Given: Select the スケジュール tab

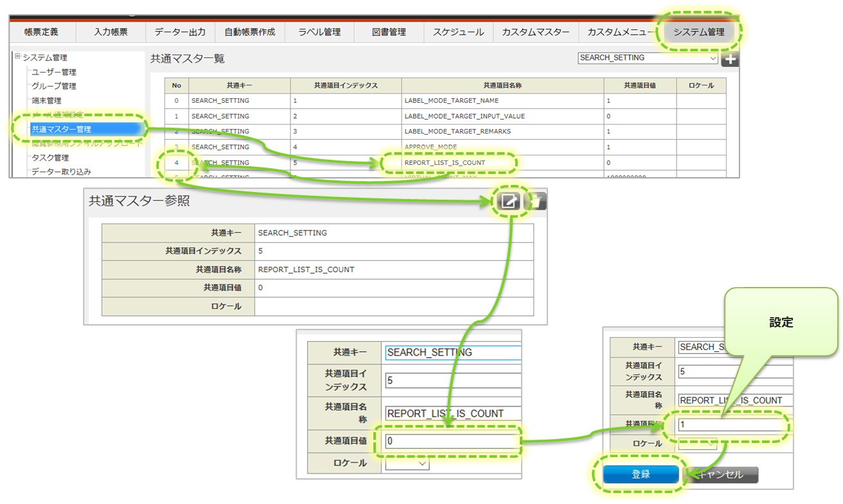Looking at the screenshot, I should 457,32.
